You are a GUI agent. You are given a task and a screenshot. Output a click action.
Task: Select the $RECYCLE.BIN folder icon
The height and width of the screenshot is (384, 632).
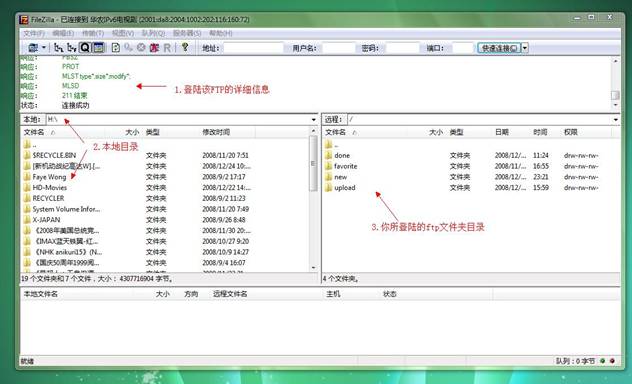pyautogui.click(x=27, y=155)
